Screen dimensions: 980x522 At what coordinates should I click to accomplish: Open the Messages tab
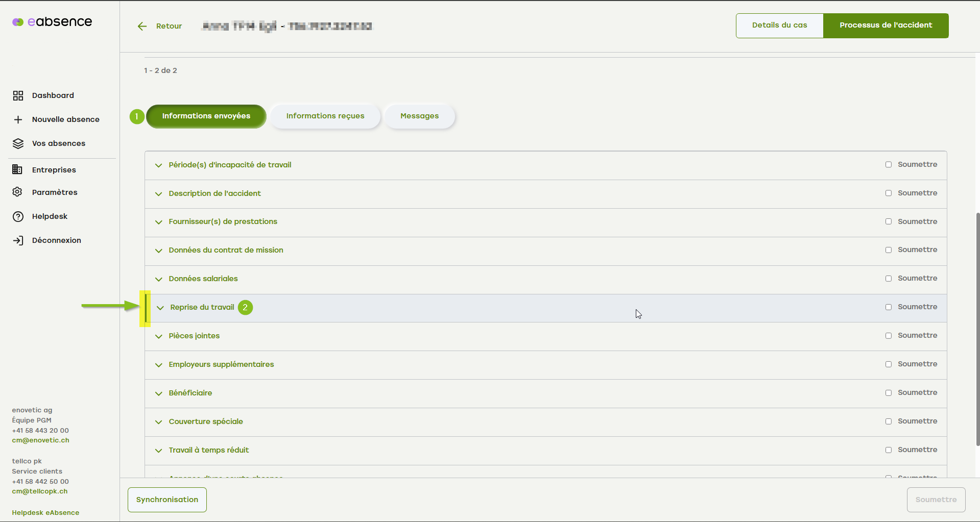419,116
